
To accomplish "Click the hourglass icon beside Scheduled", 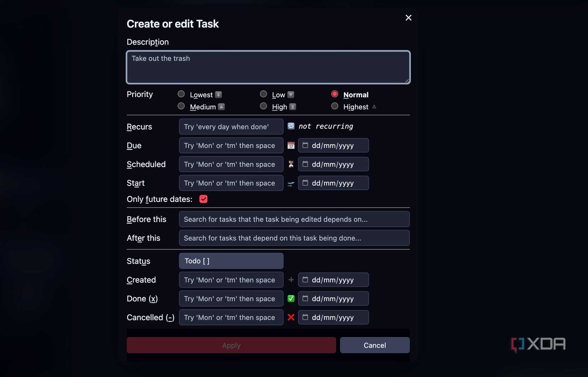I will point(291,164).
